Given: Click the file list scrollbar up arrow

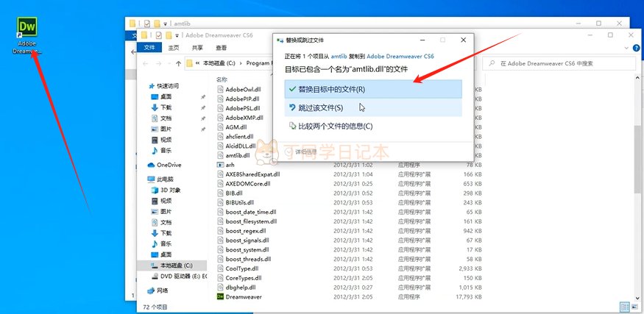Looking at the screenshot, I should tap(637, 77).
